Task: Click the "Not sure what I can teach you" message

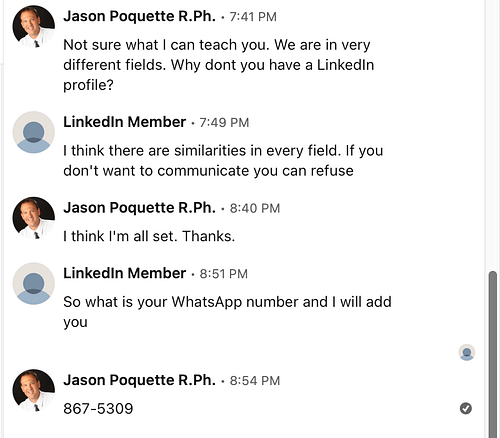Action: click(219, 65)
